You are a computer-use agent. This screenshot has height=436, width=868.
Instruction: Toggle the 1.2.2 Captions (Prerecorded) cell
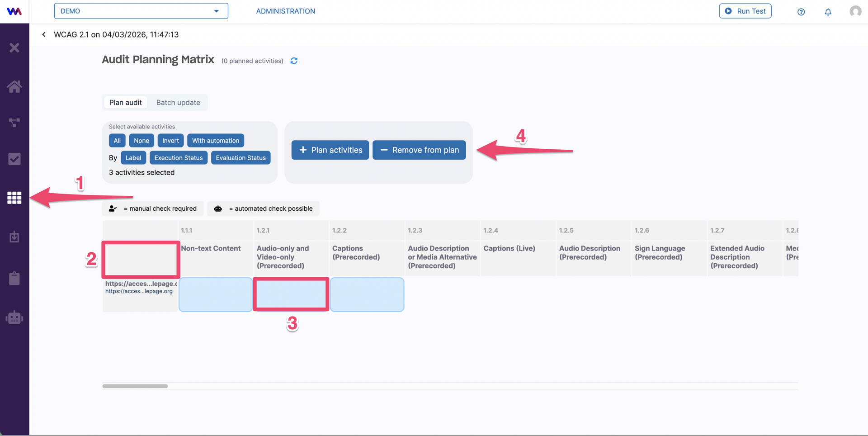[x=367, y=294]
